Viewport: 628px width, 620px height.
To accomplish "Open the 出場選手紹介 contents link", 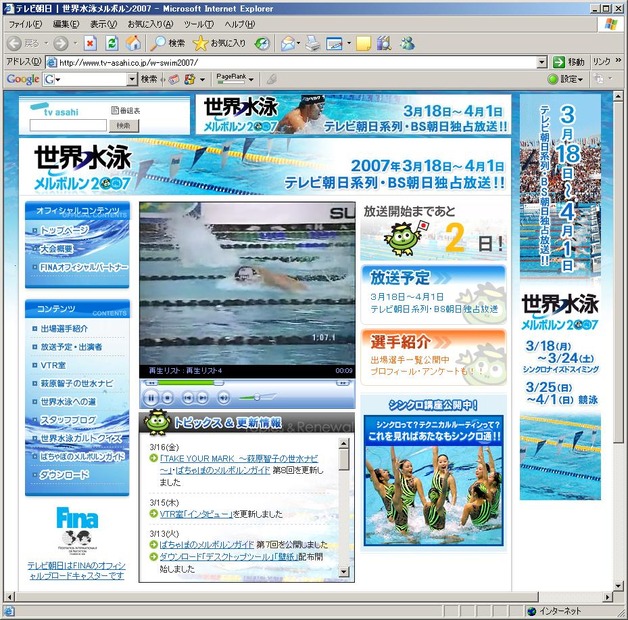I will point(64,329).
